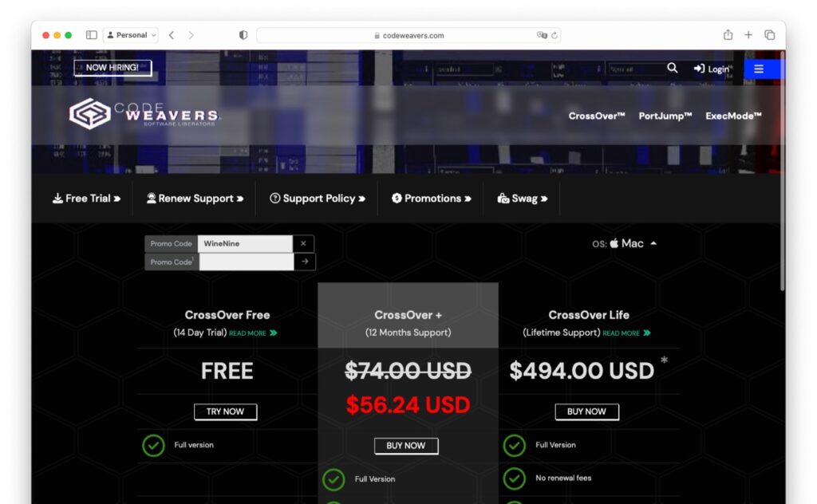Click the headset icon beside Renew Support
The image size is (817, 504).
pyautogui.click(x=151, y=198)
